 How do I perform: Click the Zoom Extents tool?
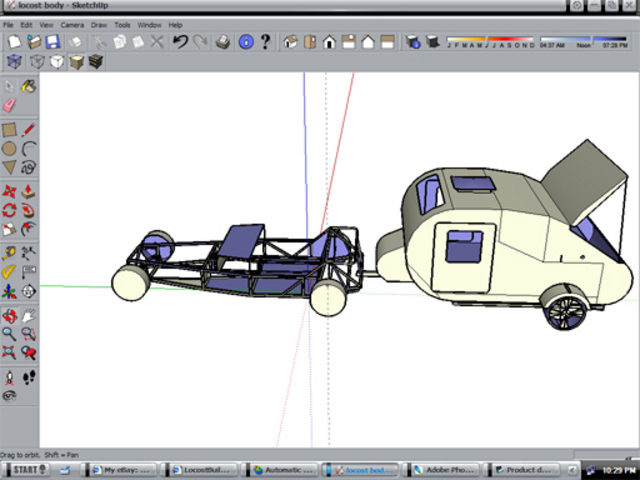coord(9,352)
